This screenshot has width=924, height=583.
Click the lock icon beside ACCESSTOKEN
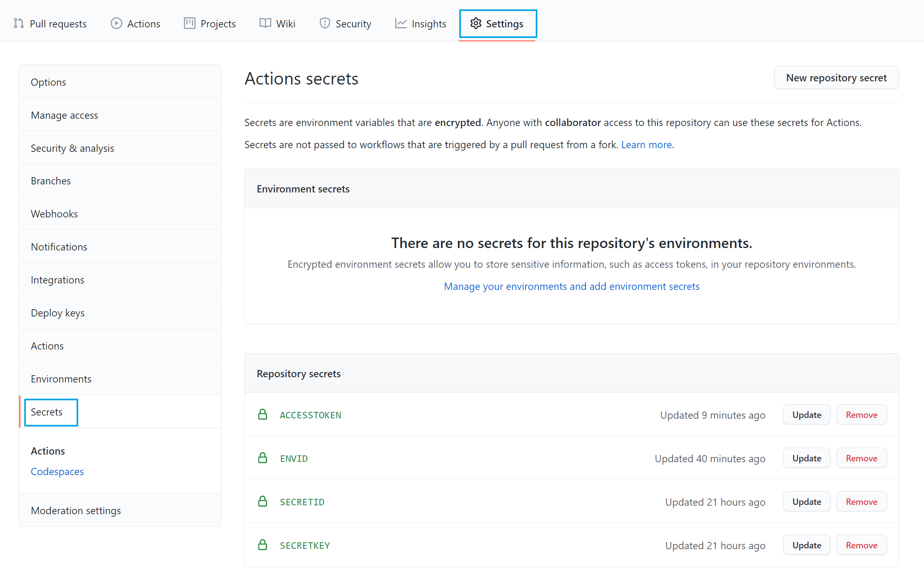click(262, 415)
